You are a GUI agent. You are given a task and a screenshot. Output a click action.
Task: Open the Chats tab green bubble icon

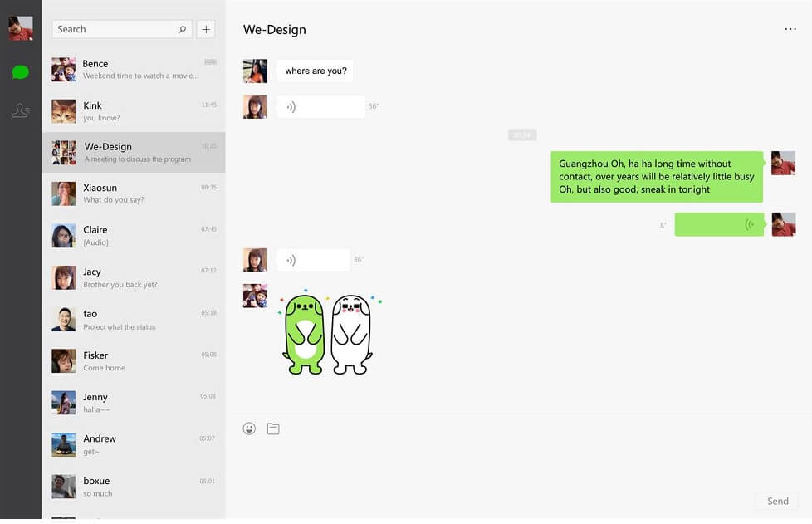coord(20,72)
